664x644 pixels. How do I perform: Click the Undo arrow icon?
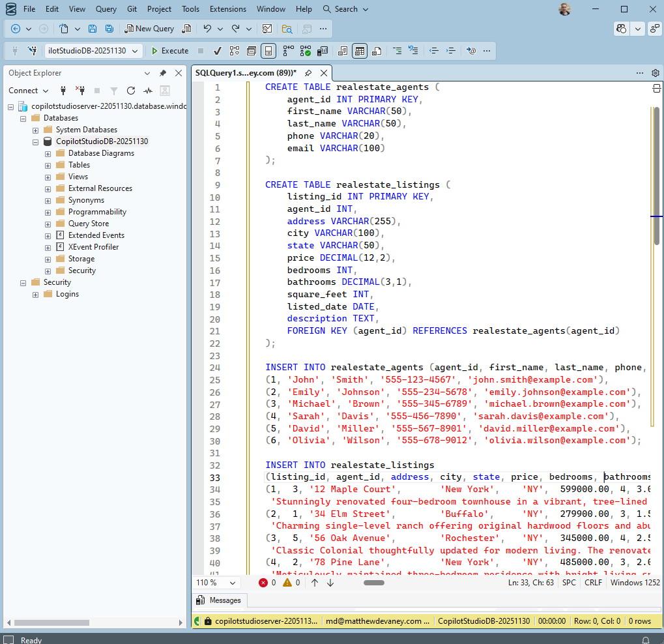(207, 29)
